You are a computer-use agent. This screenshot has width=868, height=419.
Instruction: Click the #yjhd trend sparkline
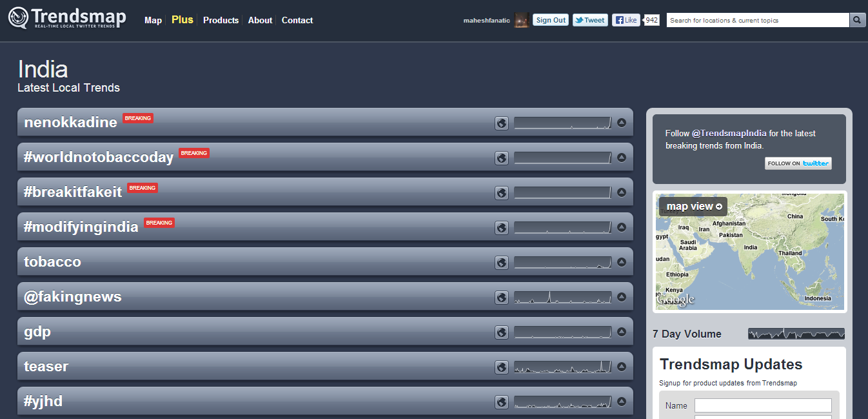pyautogui.click(x=562, y=402)
